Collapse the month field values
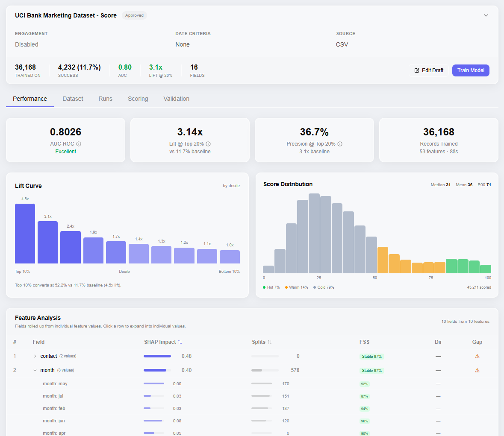Viewport: 504px width, 436px height. [x=35, y=370]
